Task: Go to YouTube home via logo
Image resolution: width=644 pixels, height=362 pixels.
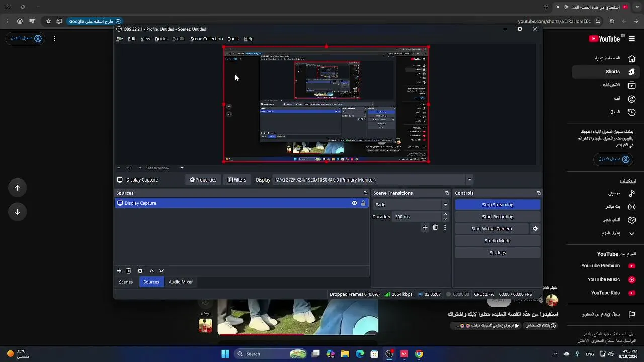Action: pos(604,39)
